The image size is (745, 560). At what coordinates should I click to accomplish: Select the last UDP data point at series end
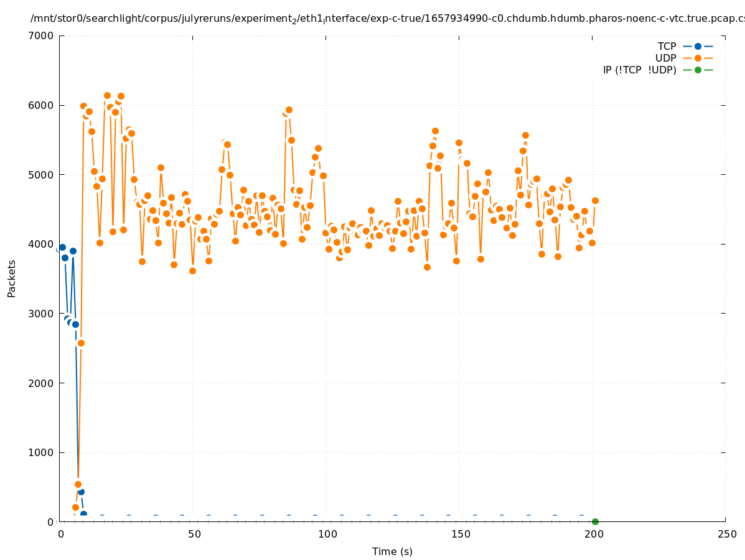click(x=595, y=200)
